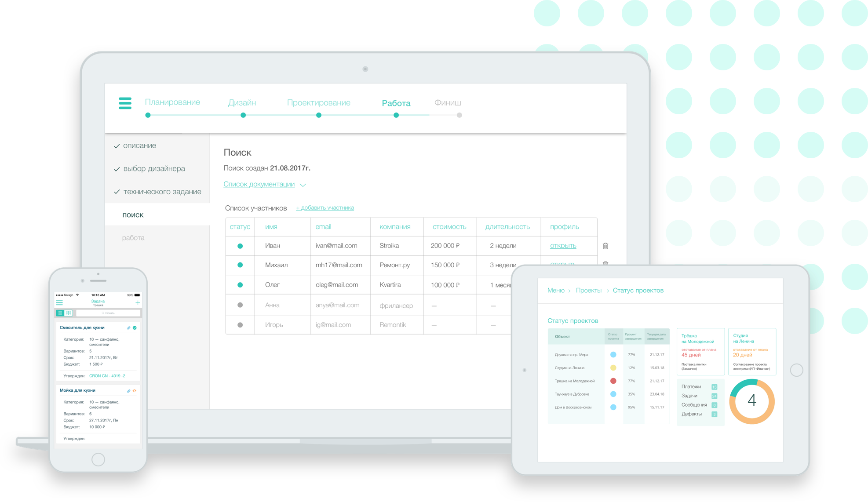Delete Иван row with trash icon
The image size is (868, 502).
[605, 246]
